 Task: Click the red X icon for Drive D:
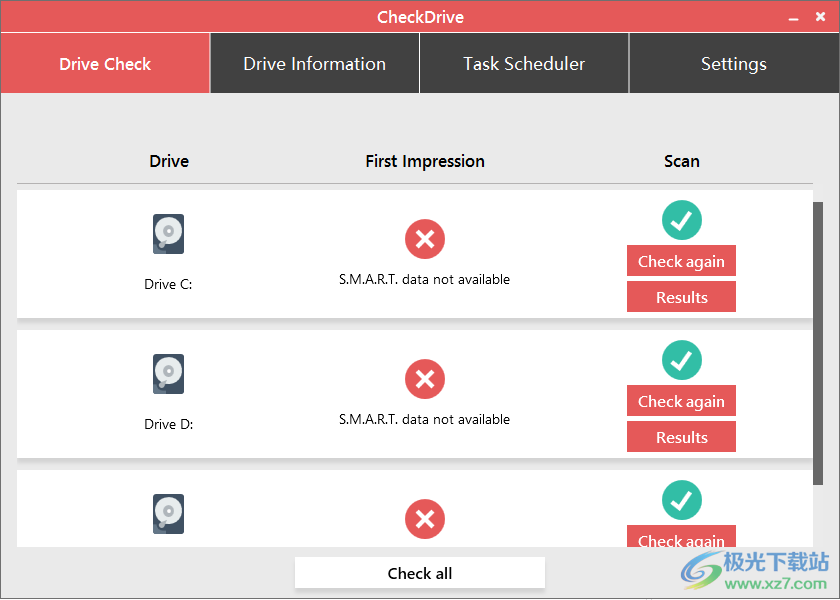click(425, 379)
